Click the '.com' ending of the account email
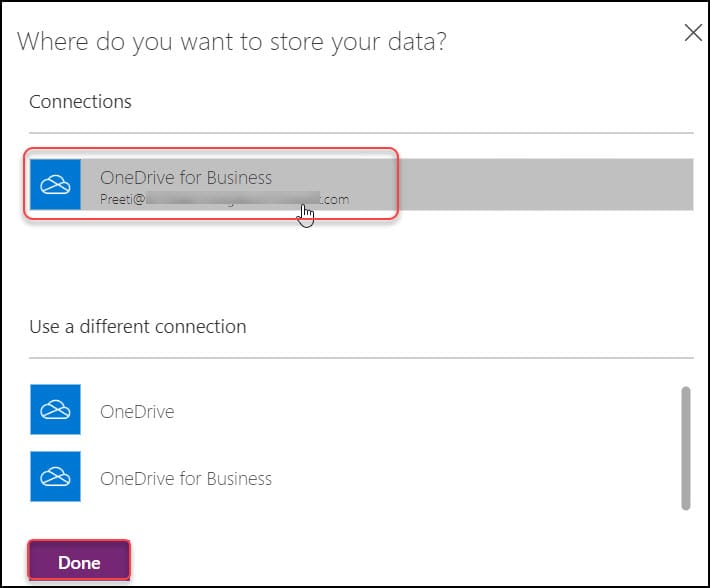Screen dimensions: 710x588 click(x=335, y=200)
